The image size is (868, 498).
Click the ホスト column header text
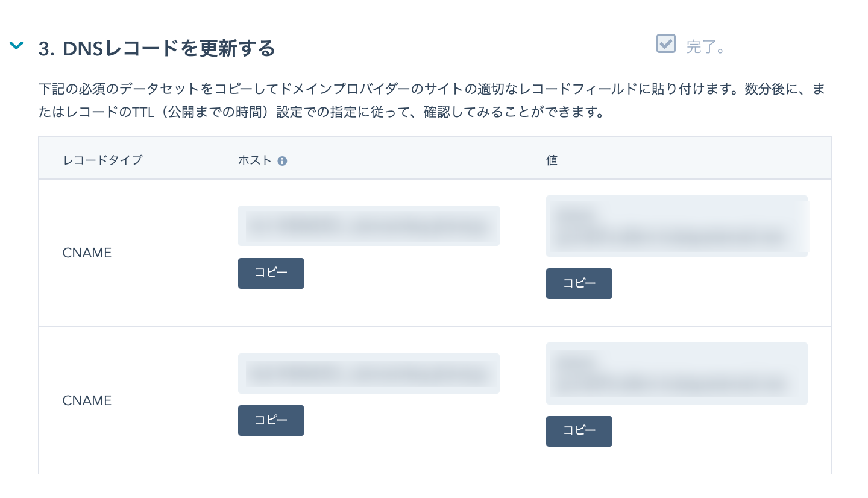click(x=255, y=160)
